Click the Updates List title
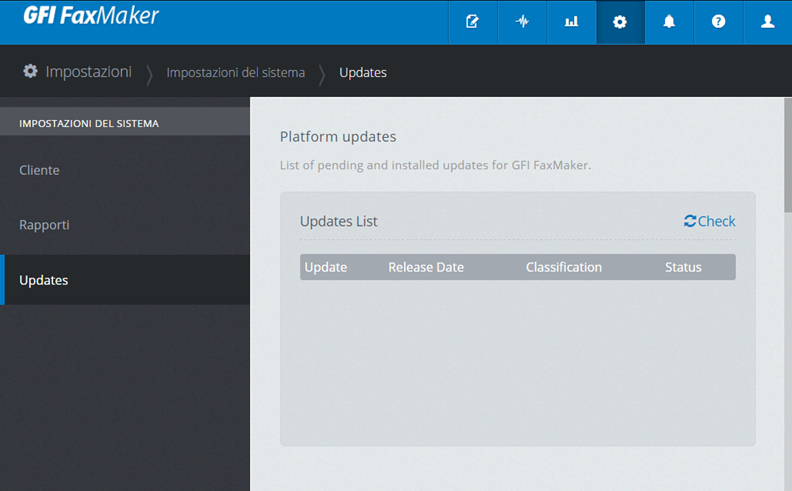The image size is (792, 491). click(338, 221)
